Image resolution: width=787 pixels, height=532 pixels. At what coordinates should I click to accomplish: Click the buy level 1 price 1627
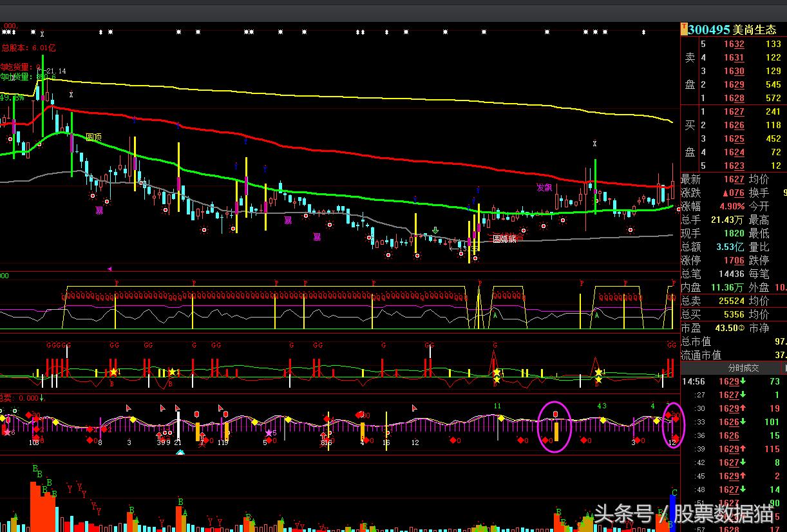pos(734,112)
